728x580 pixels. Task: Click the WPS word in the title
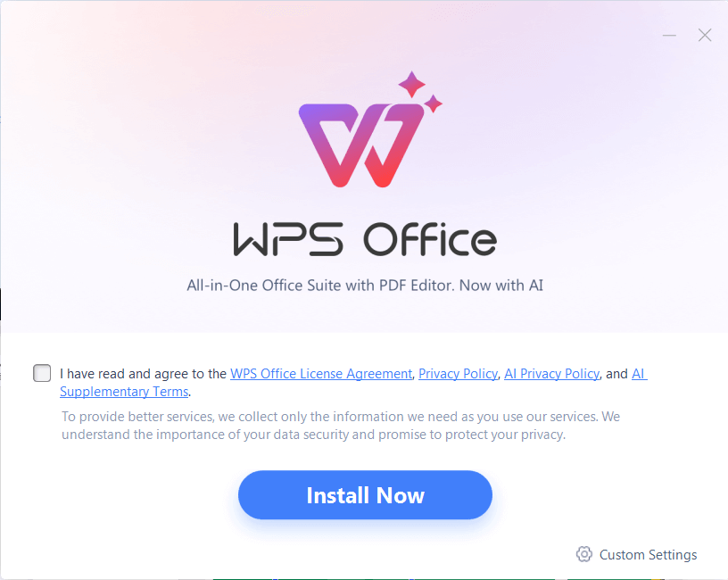pos(288,239)
